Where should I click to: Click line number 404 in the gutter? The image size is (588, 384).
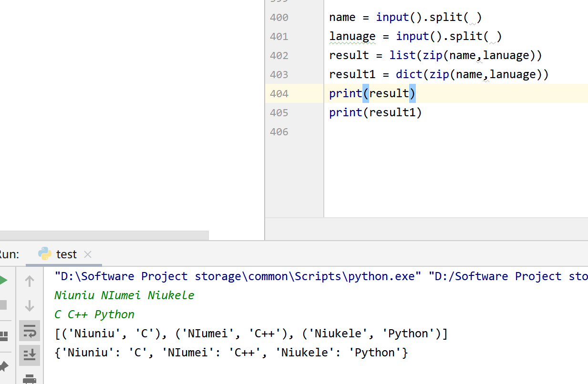tap(279, 94)
